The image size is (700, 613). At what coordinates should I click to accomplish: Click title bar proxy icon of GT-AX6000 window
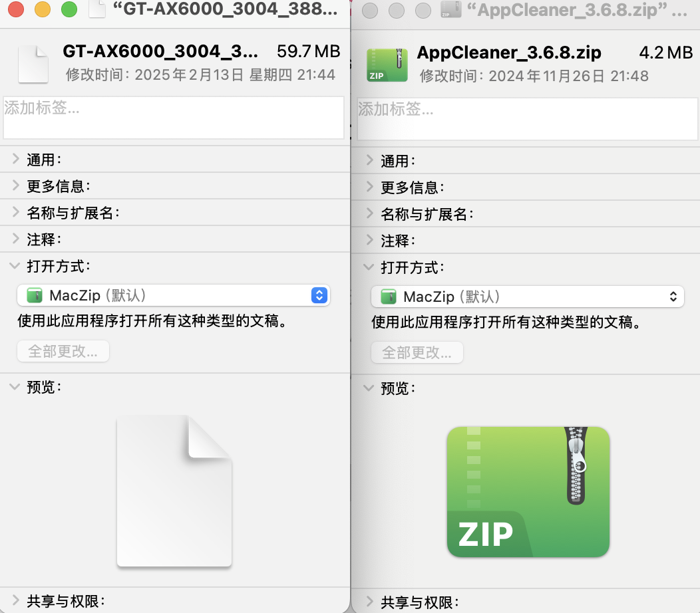tap(97, 9)
